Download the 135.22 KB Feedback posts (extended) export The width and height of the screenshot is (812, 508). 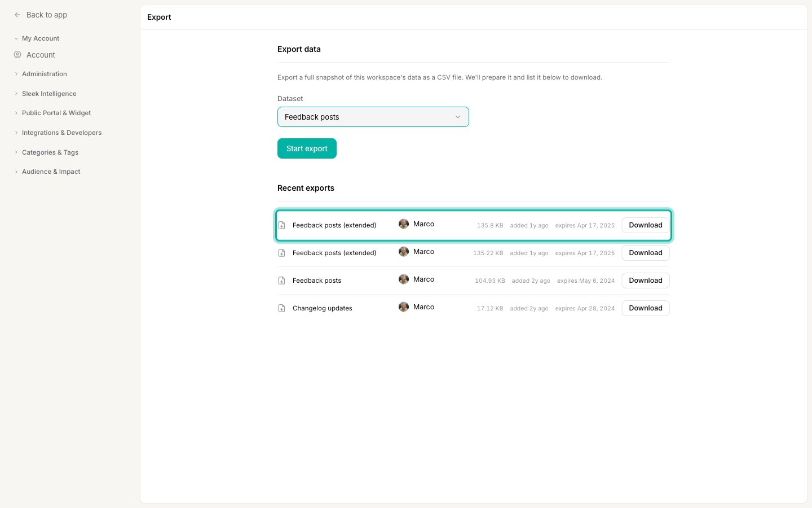(x=646, y=253)
